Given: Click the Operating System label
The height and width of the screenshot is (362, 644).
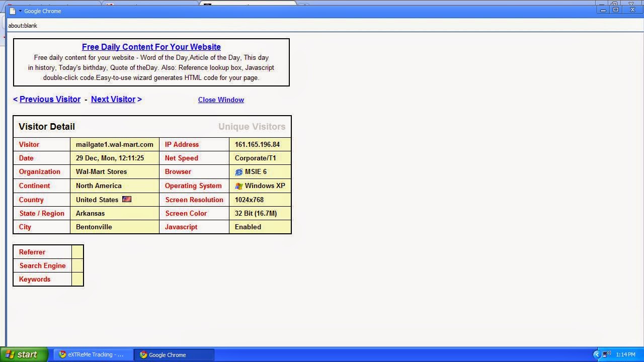Looking at the screenshot, I should tap(193, 186).
